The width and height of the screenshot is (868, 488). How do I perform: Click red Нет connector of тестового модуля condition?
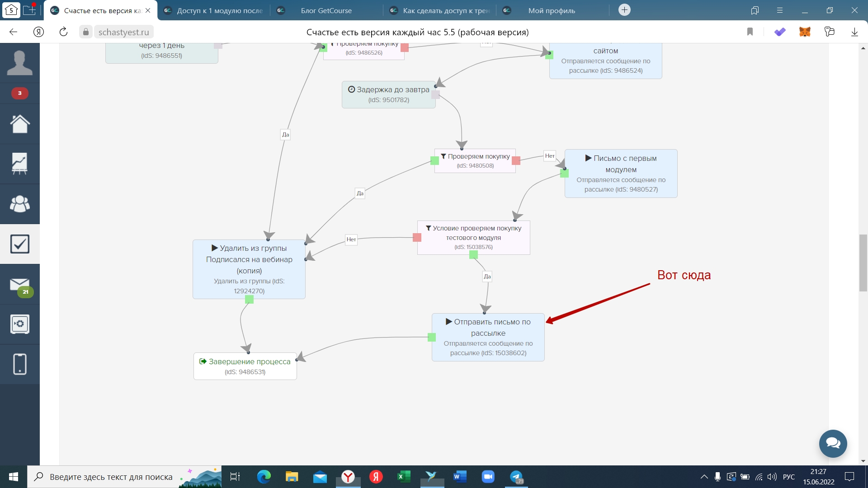click(x=417, y=237)
